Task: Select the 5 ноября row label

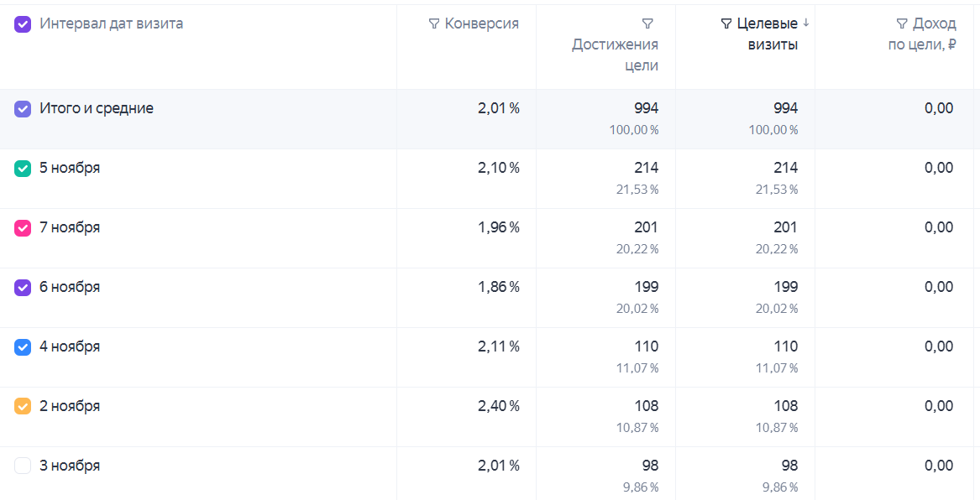Action: [x=70, y=168]
